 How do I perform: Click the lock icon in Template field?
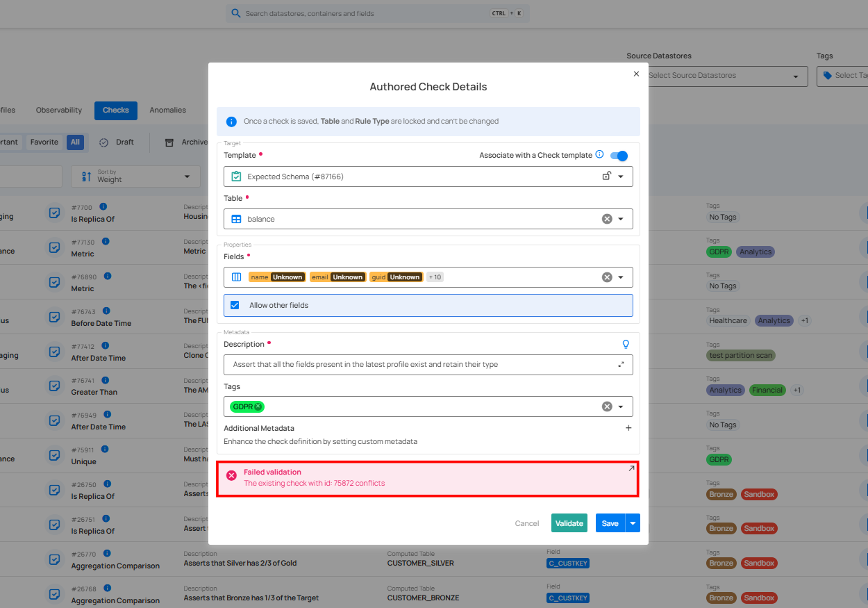tap(606, 176)
